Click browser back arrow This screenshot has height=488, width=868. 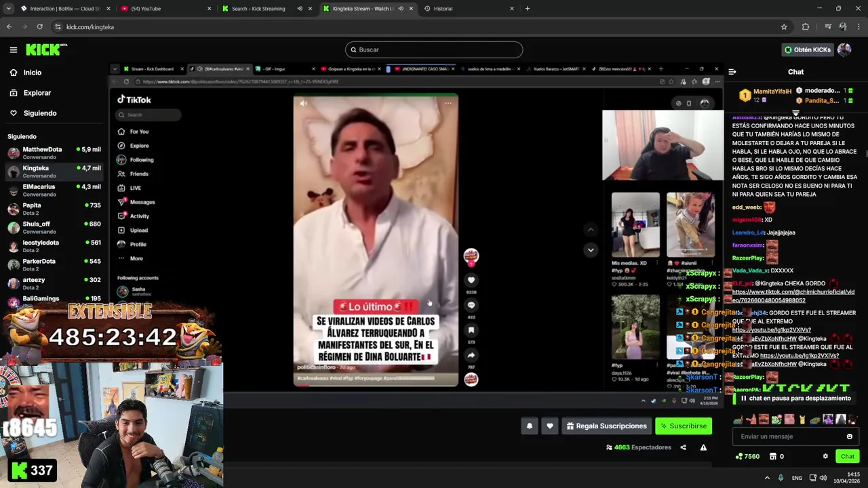[x=9, y=27]
